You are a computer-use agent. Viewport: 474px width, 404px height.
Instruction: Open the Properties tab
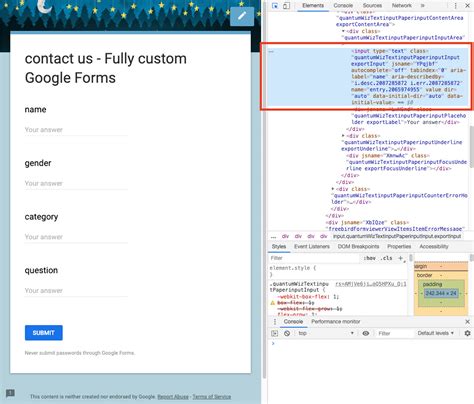399,247
